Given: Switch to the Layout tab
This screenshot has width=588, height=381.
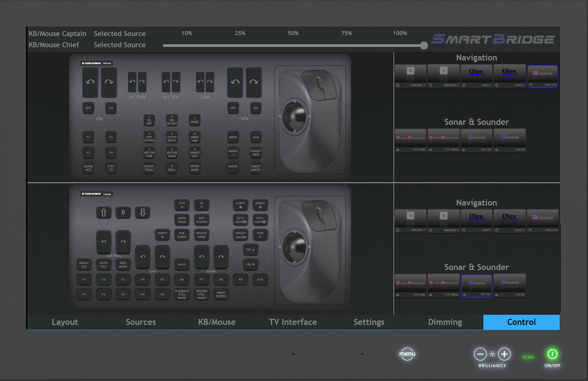Looking at the screenshot, I should (x=65, y=322).
